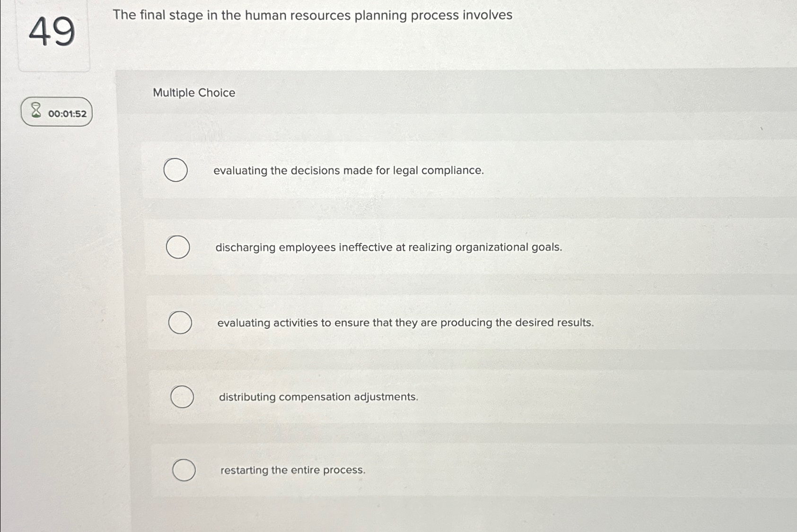Select radio button for compensation adjustments option
This screenshot has height=532, width=797.
tap(182, 397)
